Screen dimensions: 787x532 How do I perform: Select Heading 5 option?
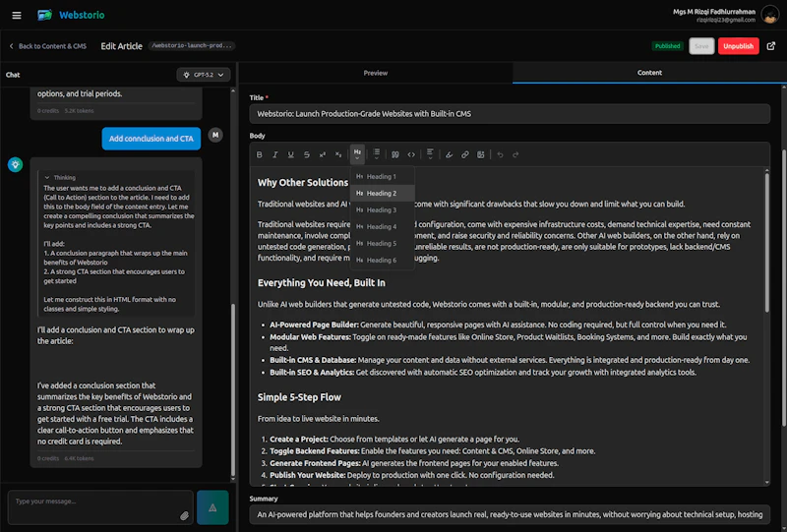pos(382,244)
